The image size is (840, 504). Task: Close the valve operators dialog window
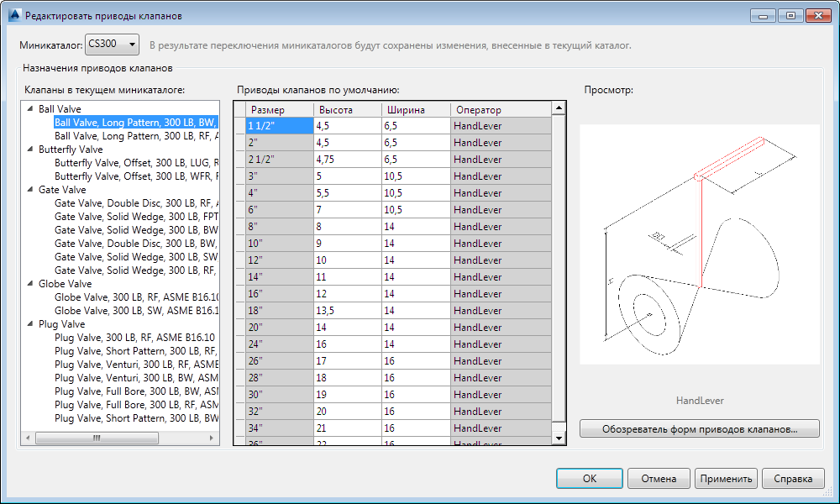[x=818, y=15]
